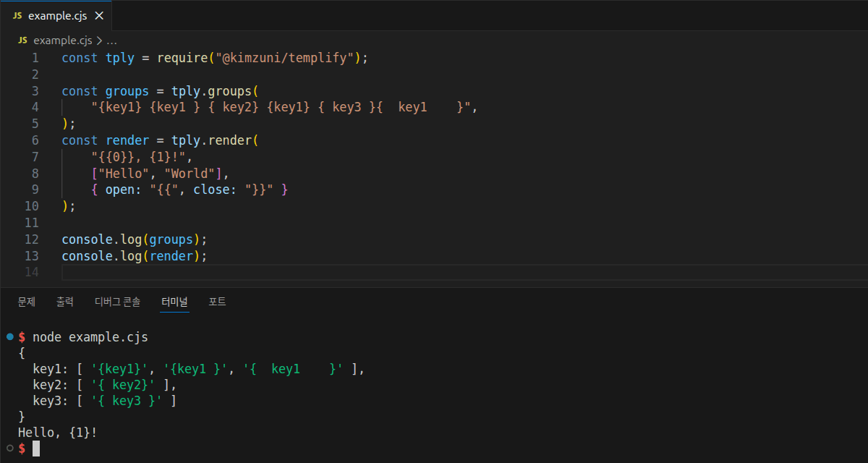Click the JS icon in the breadcrumb bar

[22, 41]
